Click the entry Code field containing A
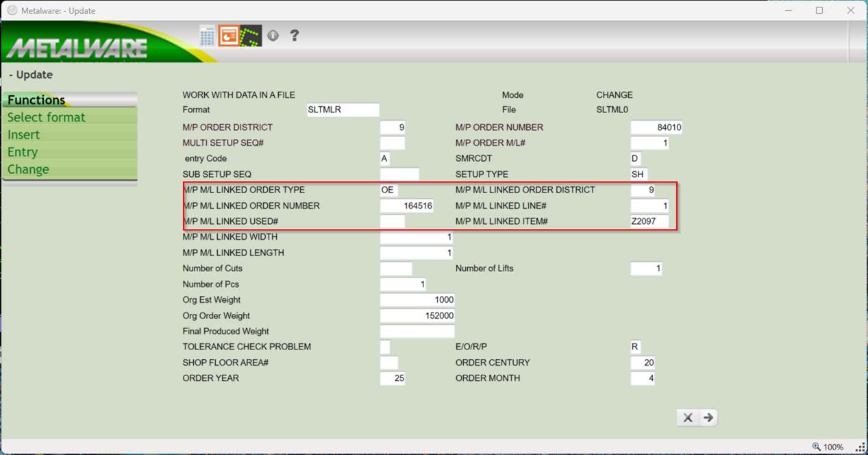Viewport: 868px width, 455px height. click(x=385, y=158)
